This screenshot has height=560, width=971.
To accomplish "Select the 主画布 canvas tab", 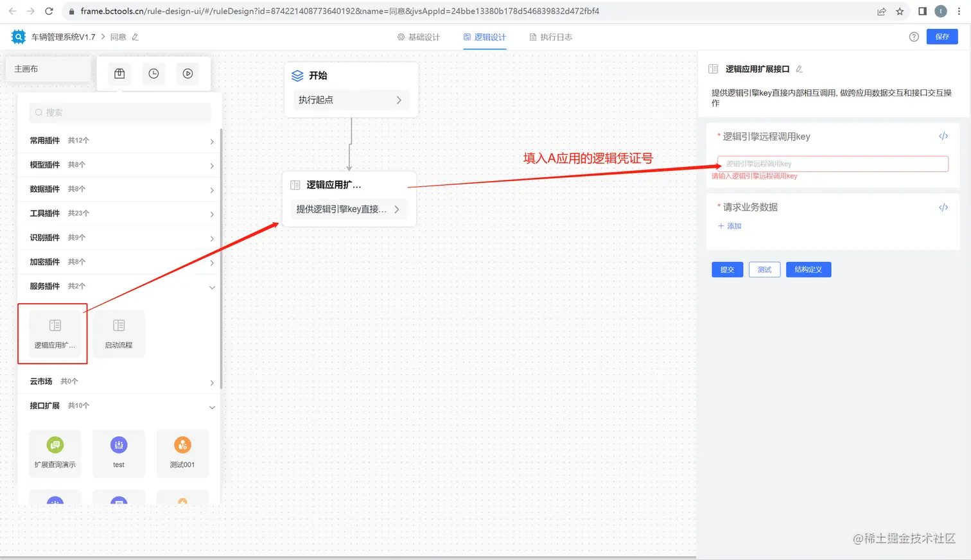I will pos(48,69).
